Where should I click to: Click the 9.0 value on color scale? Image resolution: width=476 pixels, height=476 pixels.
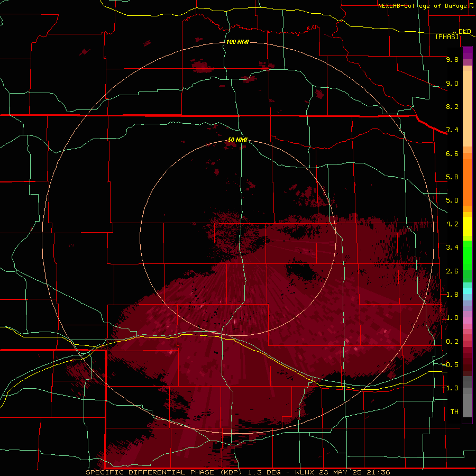coord(452,83)
